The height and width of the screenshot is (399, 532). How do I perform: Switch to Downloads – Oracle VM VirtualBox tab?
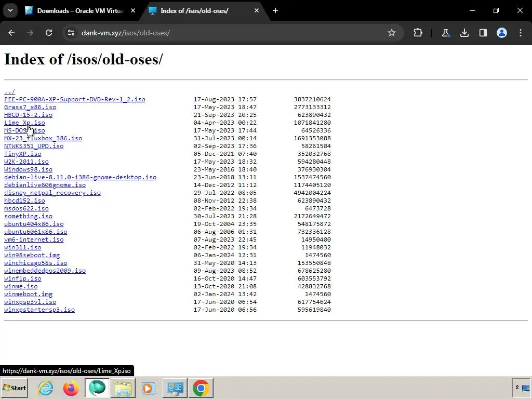coord(80,10)
